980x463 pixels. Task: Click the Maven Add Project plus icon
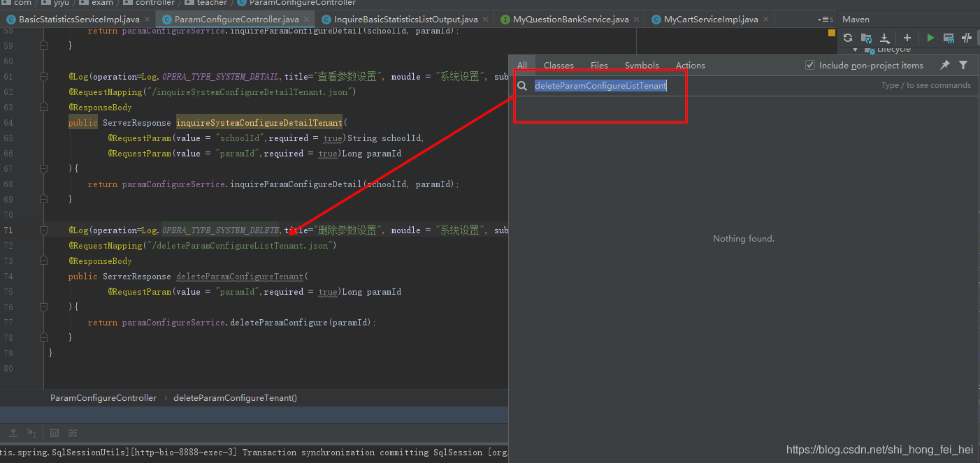tap(907, 38)
